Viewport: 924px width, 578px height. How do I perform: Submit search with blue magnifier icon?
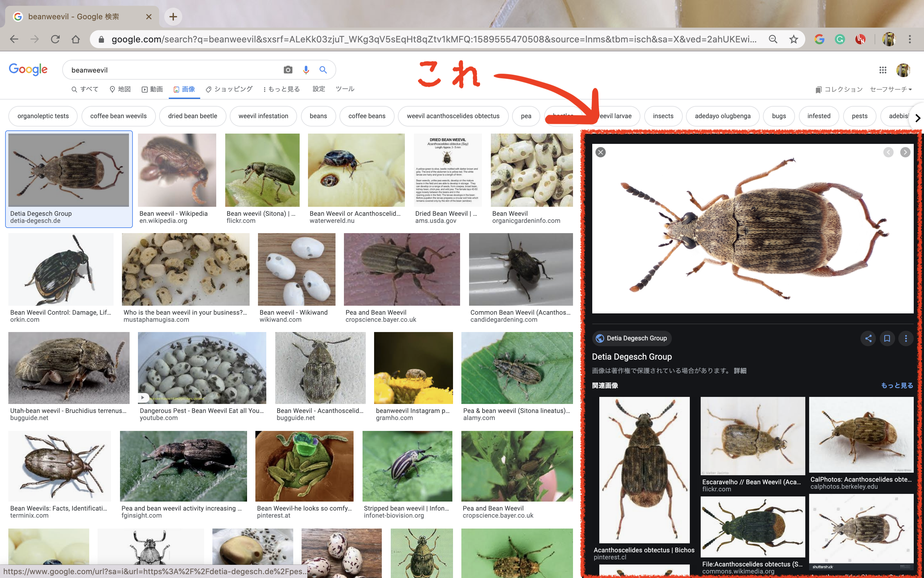323,70
